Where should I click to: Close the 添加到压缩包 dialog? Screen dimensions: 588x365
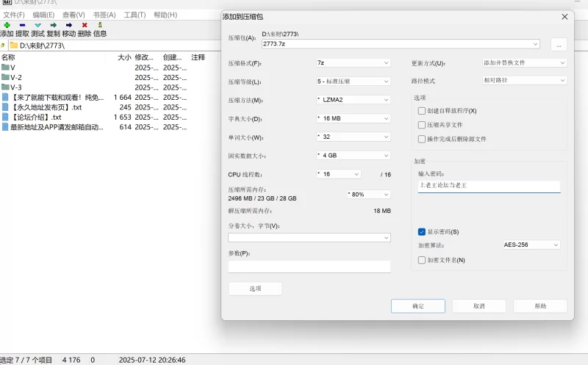click(564, 17)
